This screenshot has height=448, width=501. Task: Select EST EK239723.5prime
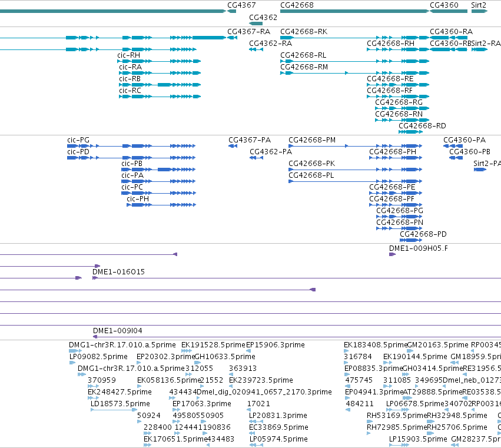tap(261, 380)
